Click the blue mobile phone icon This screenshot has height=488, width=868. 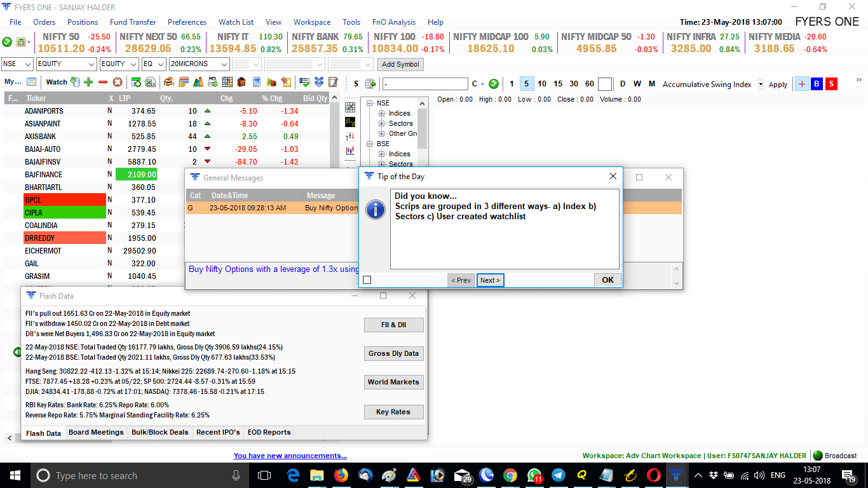pyautogui.click(x=257, y=82)
